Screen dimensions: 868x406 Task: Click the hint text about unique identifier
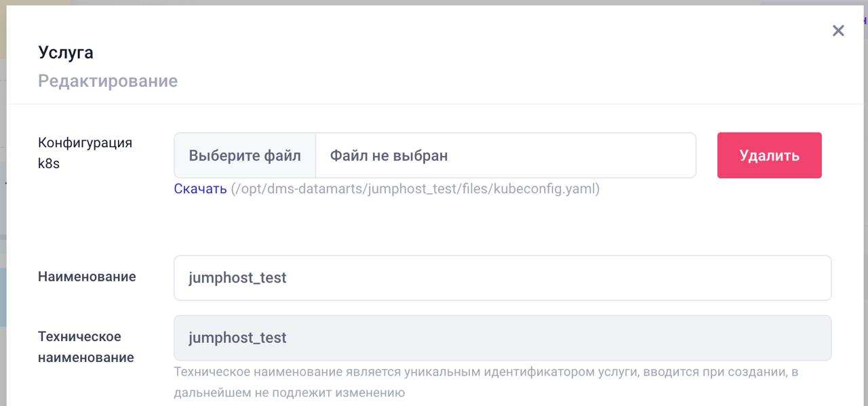point(486,372)
